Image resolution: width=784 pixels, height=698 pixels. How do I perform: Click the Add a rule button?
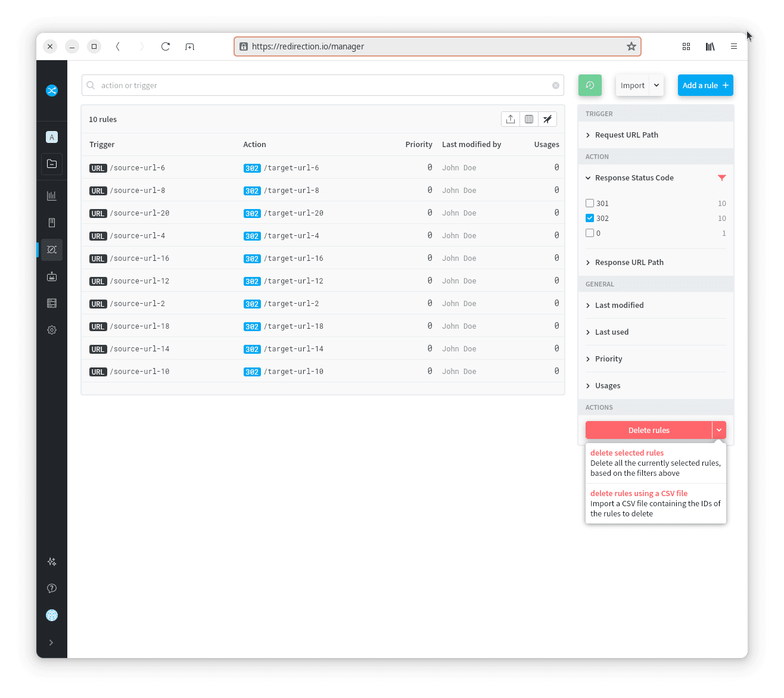point(705,85)
